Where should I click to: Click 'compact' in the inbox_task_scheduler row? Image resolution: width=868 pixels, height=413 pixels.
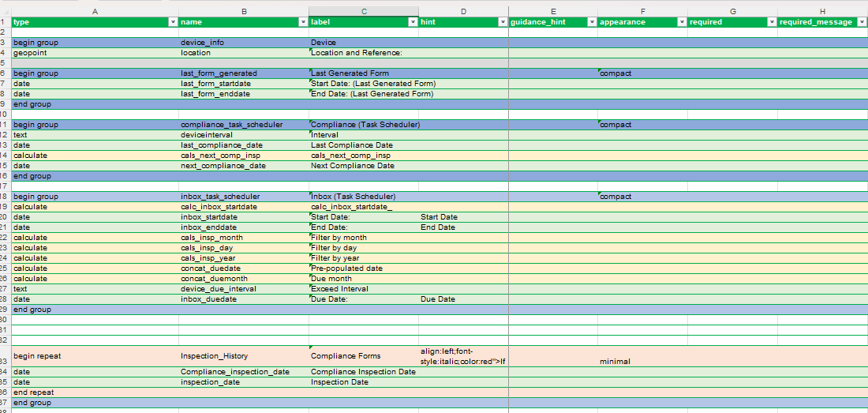642,197
